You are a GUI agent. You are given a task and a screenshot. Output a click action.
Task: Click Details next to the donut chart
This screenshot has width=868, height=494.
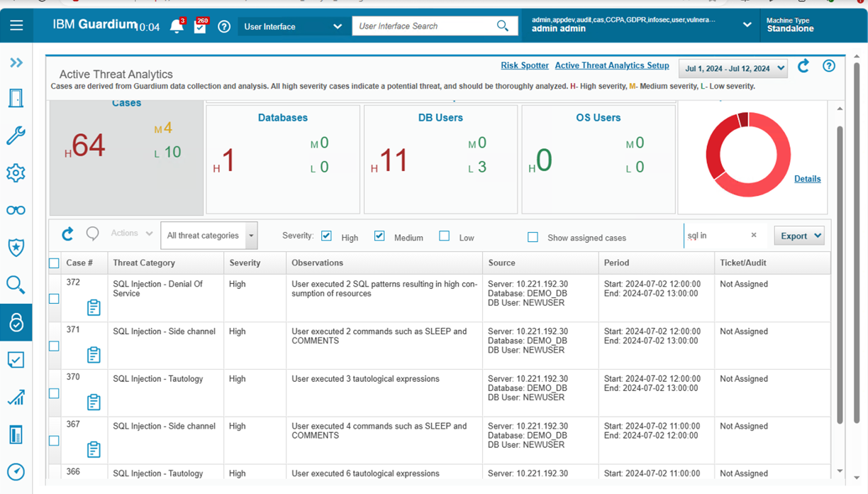(x=807, y=179)
